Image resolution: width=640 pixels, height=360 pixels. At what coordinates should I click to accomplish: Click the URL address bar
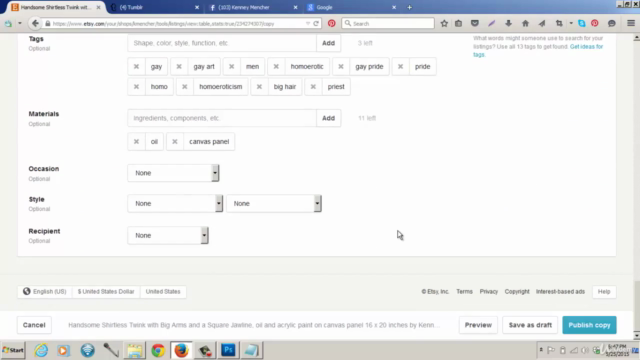click(180, 24)
